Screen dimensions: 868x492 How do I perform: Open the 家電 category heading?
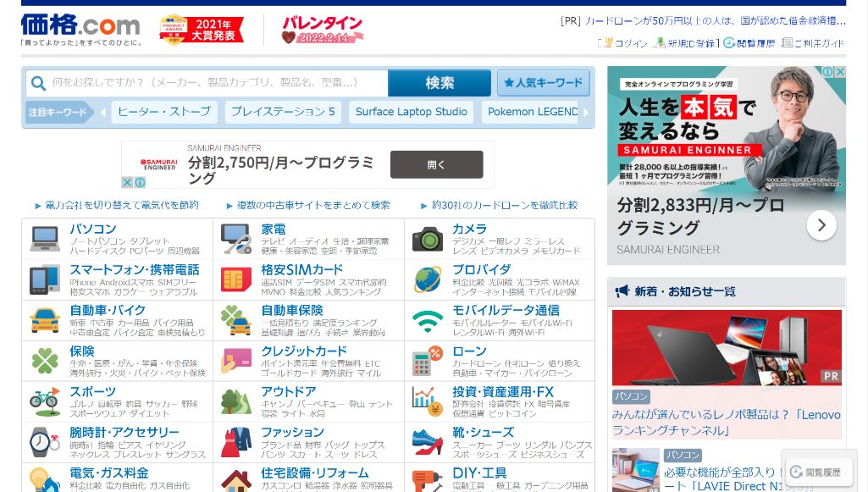[274, 229]
